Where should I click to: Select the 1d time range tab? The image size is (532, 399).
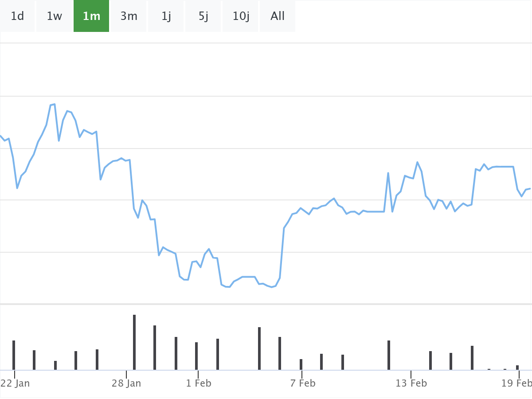coord(17,16)
